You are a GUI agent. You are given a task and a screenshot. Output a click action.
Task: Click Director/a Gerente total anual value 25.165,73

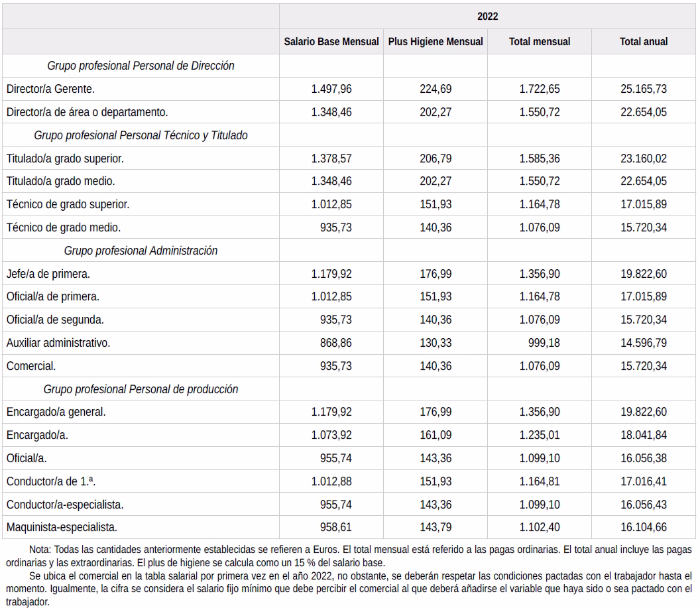pos(644,89)
